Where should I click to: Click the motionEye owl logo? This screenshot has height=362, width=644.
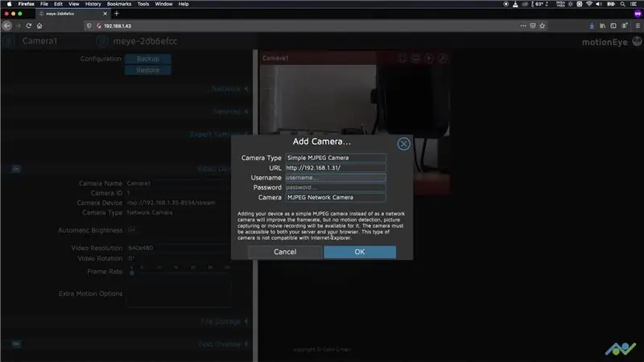point(637,42)
